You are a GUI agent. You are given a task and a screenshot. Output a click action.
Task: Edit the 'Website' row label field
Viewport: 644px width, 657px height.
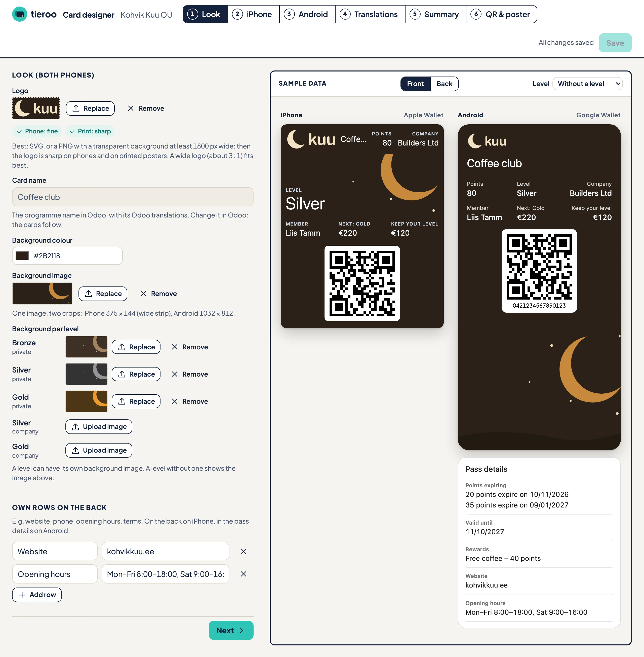[x=55, y=551]
